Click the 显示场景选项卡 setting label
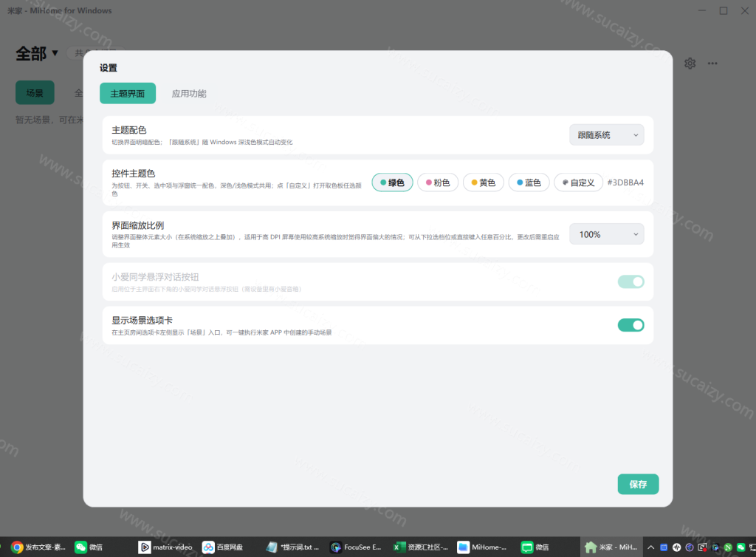Screen dimensions: 756x557 coord(142,320)
